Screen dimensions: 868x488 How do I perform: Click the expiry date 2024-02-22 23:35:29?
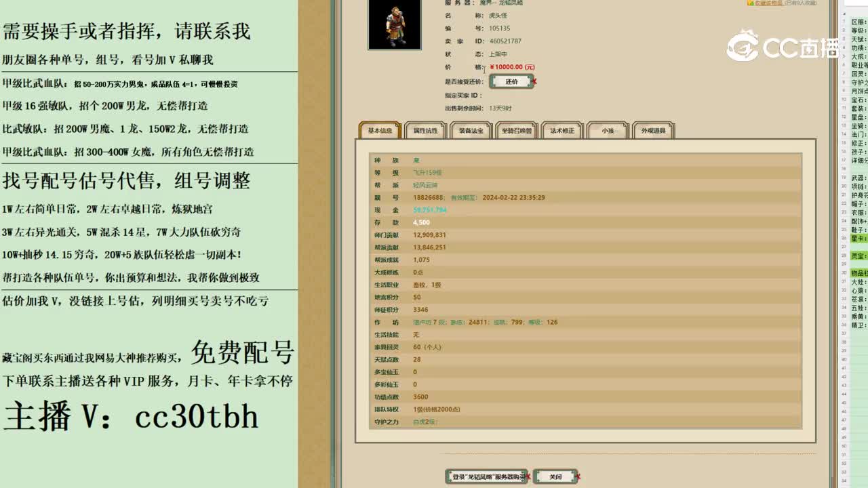[x=513, y=197]
